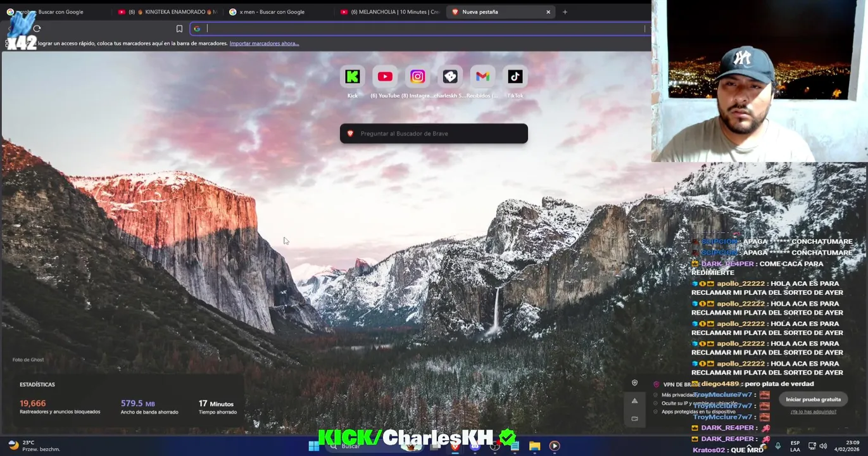Open the Kick shortcut tile

353,77
